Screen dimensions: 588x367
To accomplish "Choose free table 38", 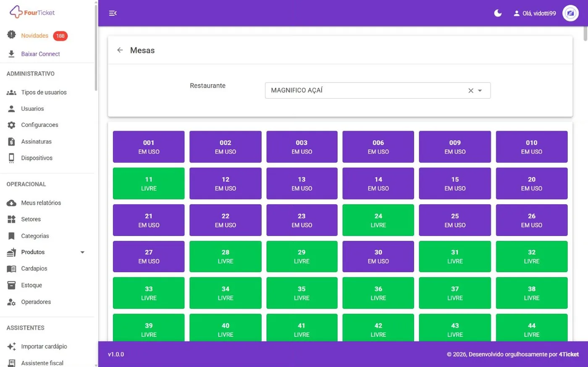I will pos(532,293).
